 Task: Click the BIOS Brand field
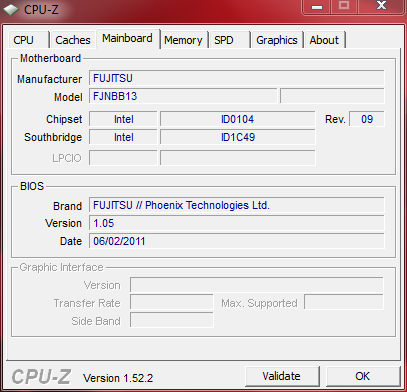tap(236, 205)
